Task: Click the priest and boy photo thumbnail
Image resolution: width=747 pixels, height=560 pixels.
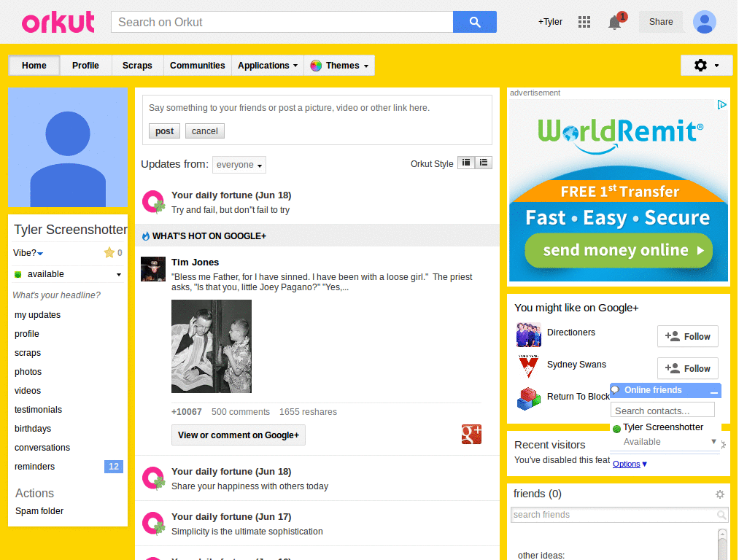Action: click(x=211, y=346)
